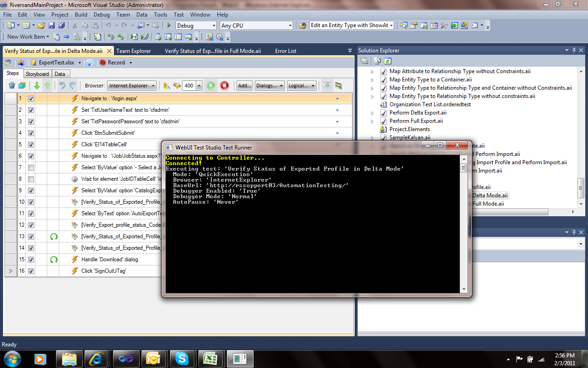
Task: Click the undo arrow in Steps toolbar
Action: [x=62, y=86]
